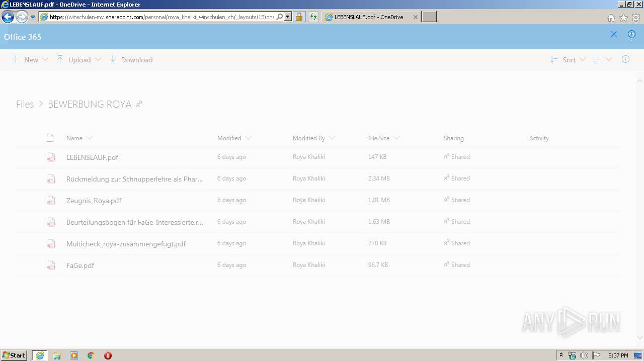Viewport: 644px width, 362px height.
Task: Click the 5:37 PM system clock
Action: [x=618, y=355]
